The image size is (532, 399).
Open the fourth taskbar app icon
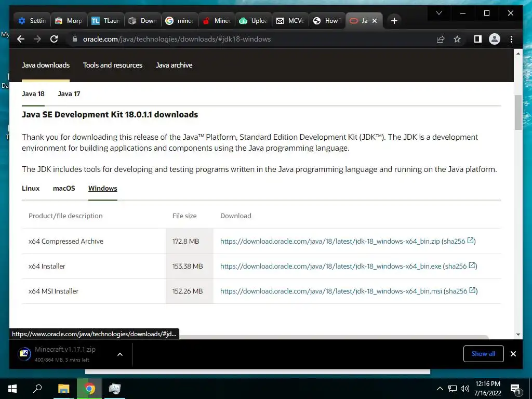click(x=115, y=389)
